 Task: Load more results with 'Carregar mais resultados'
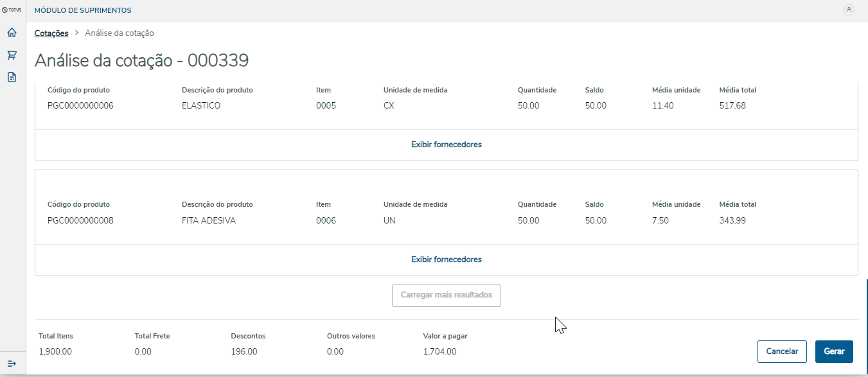(446, 295)
